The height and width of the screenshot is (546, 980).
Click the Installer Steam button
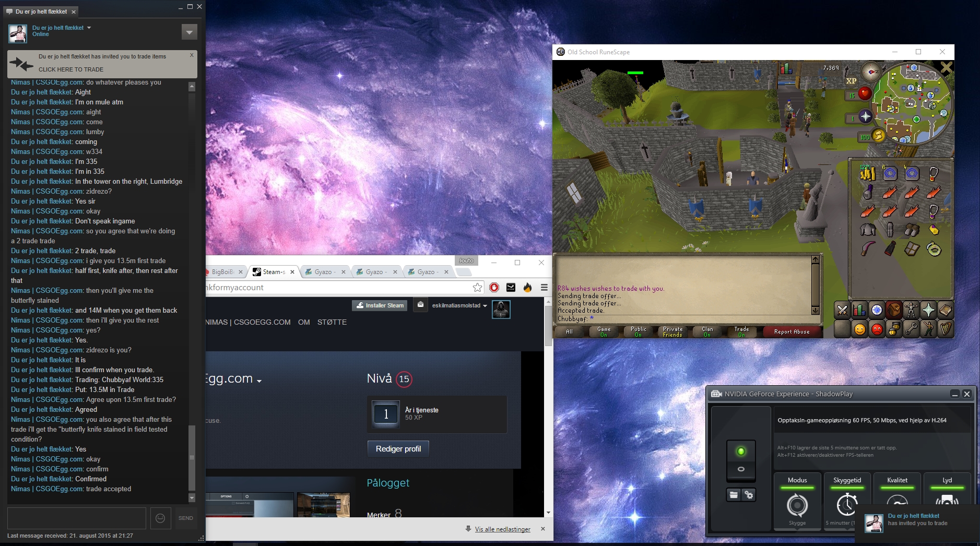tap(380, 305)
